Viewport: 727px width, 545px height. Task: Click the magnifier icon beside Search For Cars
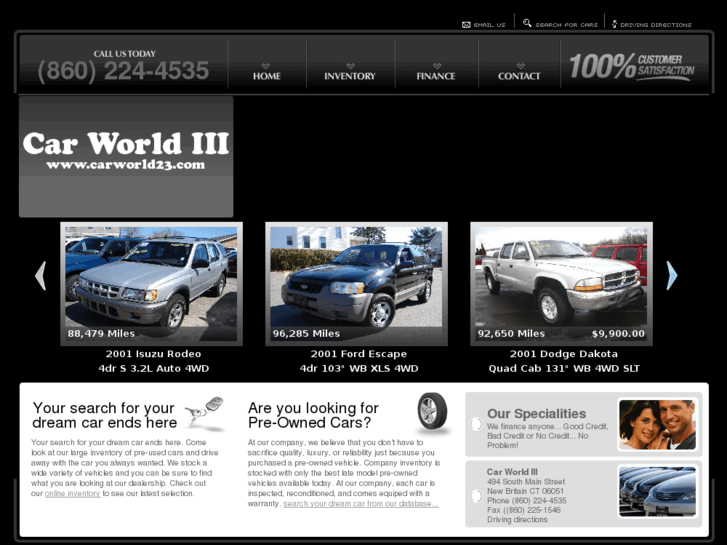(527, 23)
